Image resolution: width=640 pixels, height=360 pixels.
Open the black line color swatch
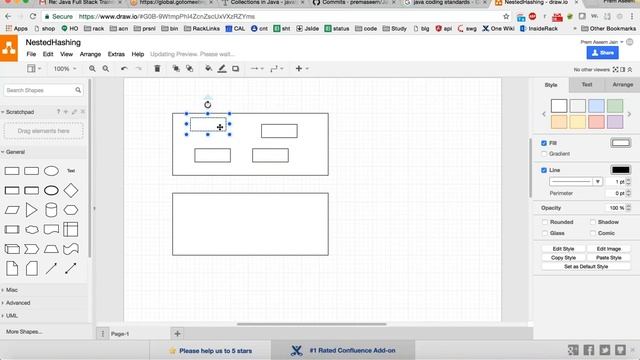(x=620, y=170)
